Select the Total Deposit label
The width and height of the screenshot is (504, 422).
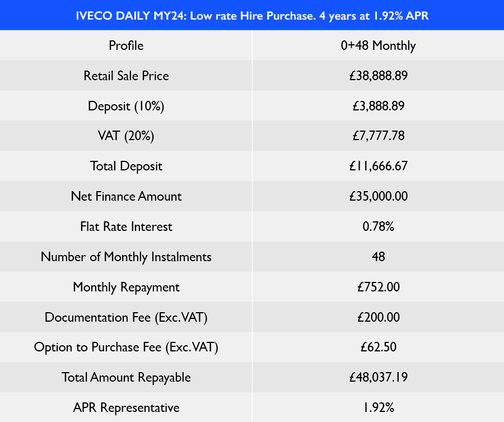click(x=126, y=166)
